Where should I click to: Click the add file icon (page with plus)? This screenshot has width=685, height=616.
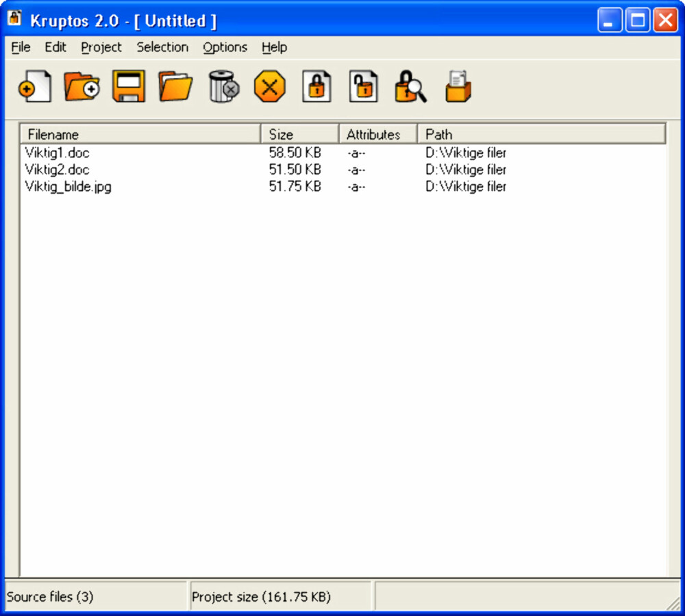[x=35, y=86]
